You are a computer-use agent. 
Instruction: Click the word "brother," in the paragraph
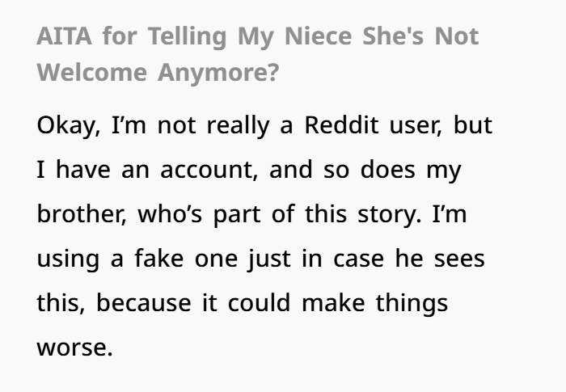click(82, 213)
